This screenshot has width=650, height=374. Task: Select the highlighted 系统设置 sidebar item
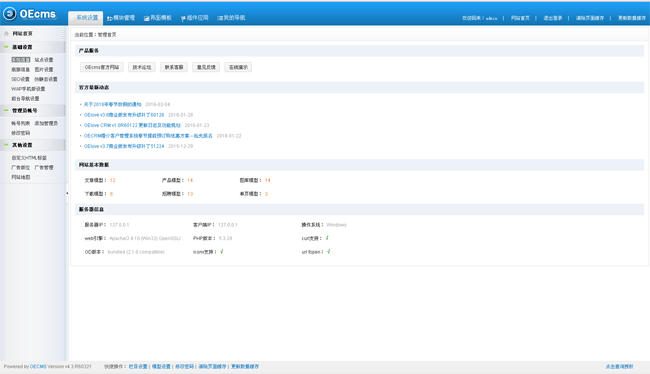pyautogui.click(x=21, y=60)
